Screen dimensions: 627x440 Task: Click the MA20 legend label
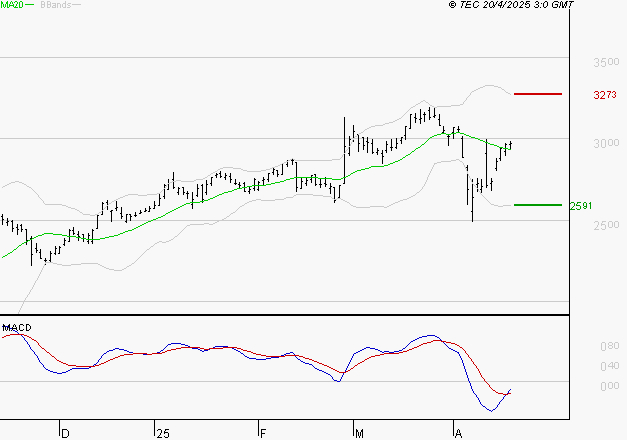pyautogui.click(x=12, y=5)
